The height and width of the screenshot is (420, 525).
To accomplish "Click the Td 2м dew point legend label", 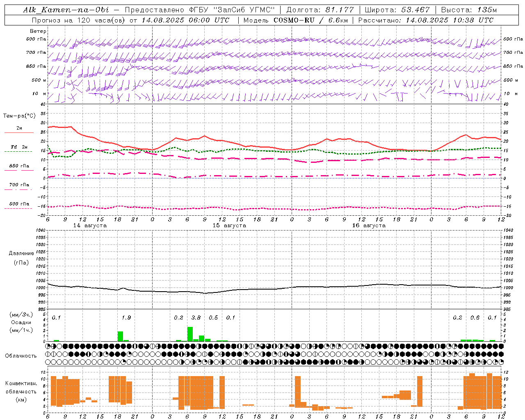I will click(19, 147).
